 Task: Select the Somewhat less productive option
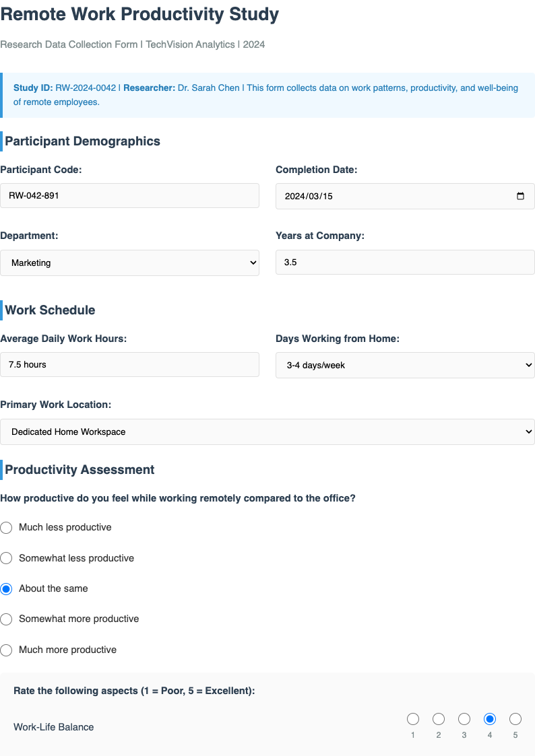point(6,558)
